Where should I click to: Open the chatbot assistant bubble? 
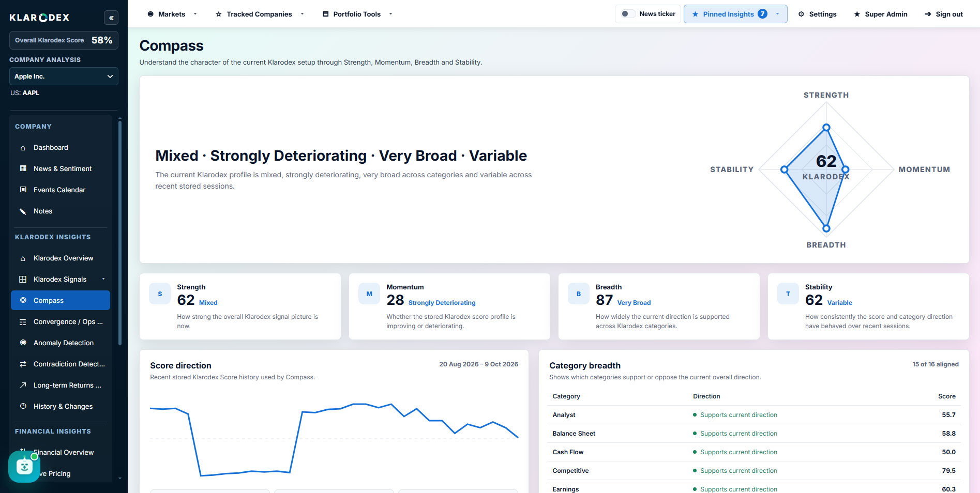pyautogui.click(x=24, y=467)
